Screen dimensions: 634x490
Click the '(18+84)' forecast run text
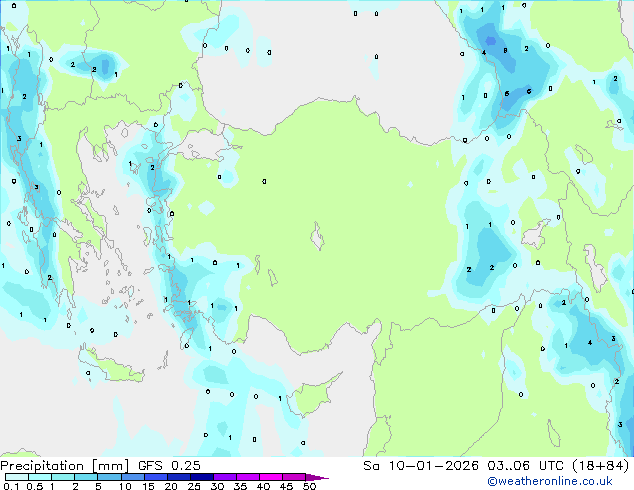coord(601,466)
